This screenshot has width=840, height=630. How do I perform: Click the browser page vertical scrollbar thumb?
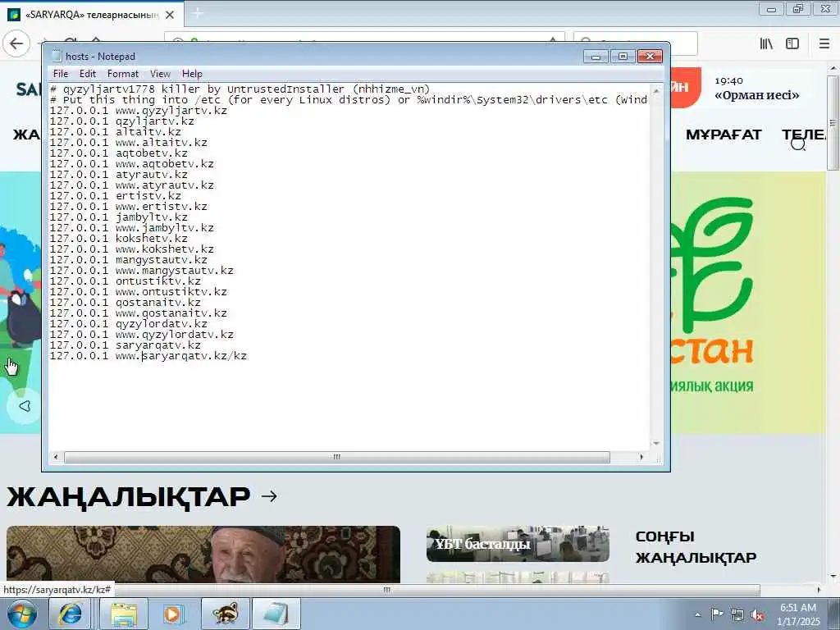coord(833,123)
